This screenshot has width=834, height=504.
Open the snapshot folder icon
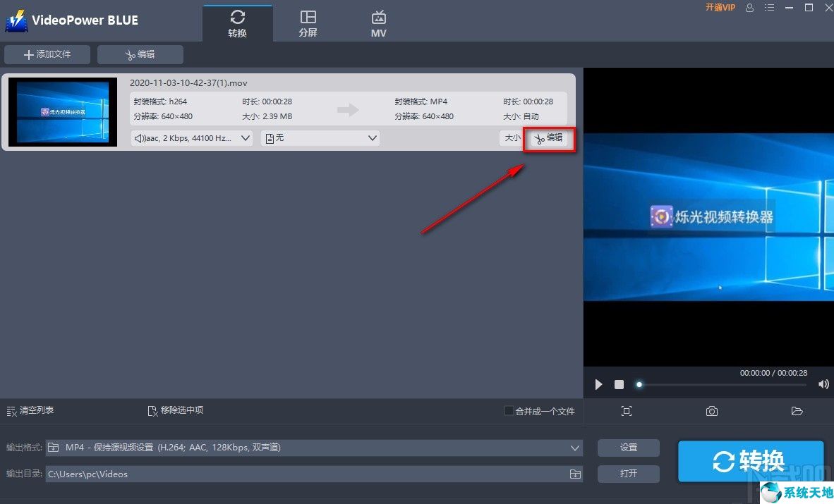[x=797, y=411]
